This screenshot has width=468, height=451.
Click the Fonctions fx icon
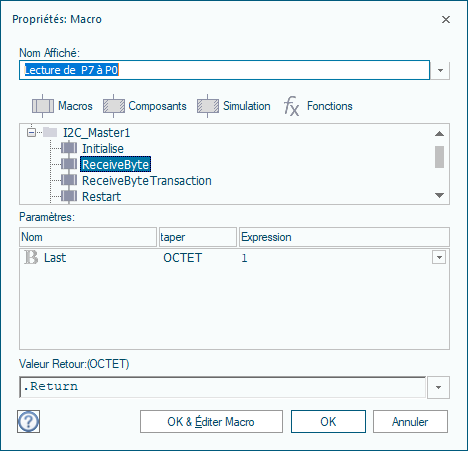292,106
